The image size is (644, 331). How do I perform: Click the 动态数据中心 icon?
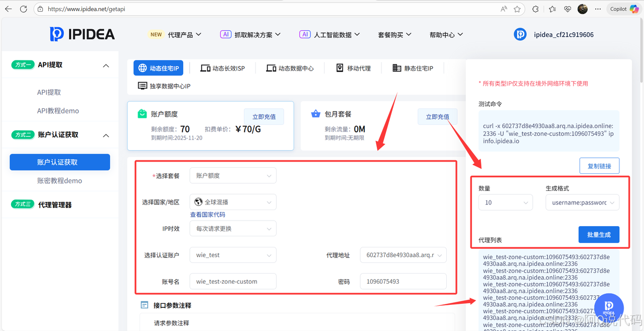(x=271, y=68)
